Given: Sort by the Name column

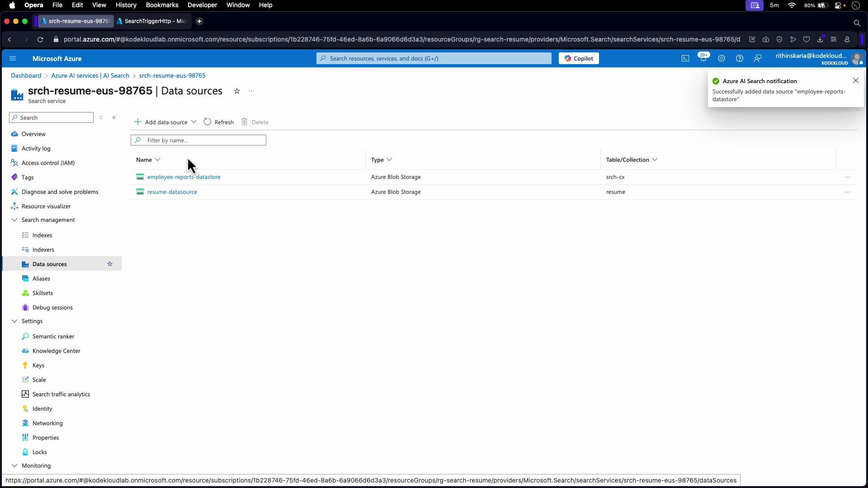Looking at the screenshot, I should click(148, 160).
